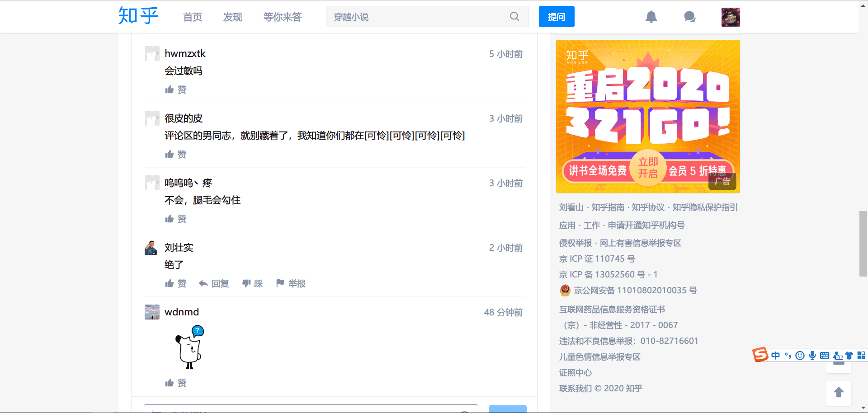Click the search box with 穿越小说
The width and height of the screenshot is (868, 413).
point(416,17)
